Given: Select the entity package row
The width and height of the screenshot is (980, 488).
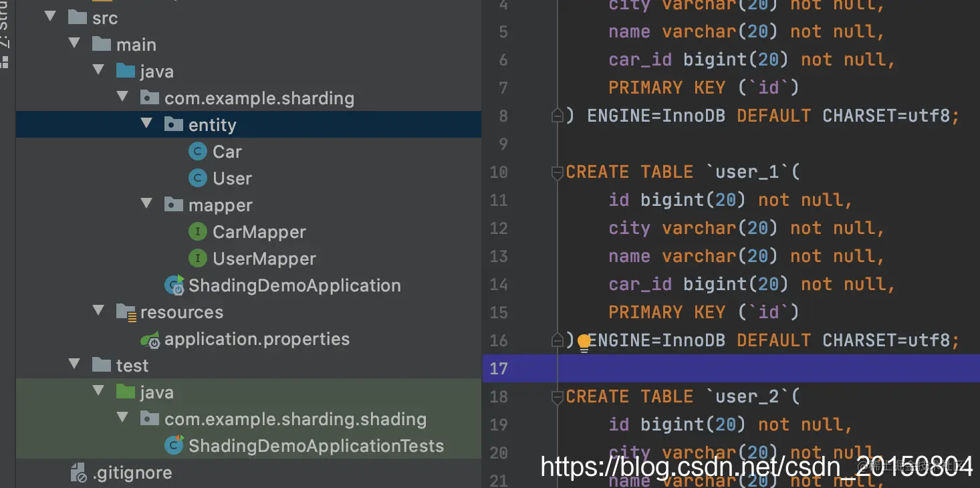Looking at the screenshot, I should coord(249,124).
